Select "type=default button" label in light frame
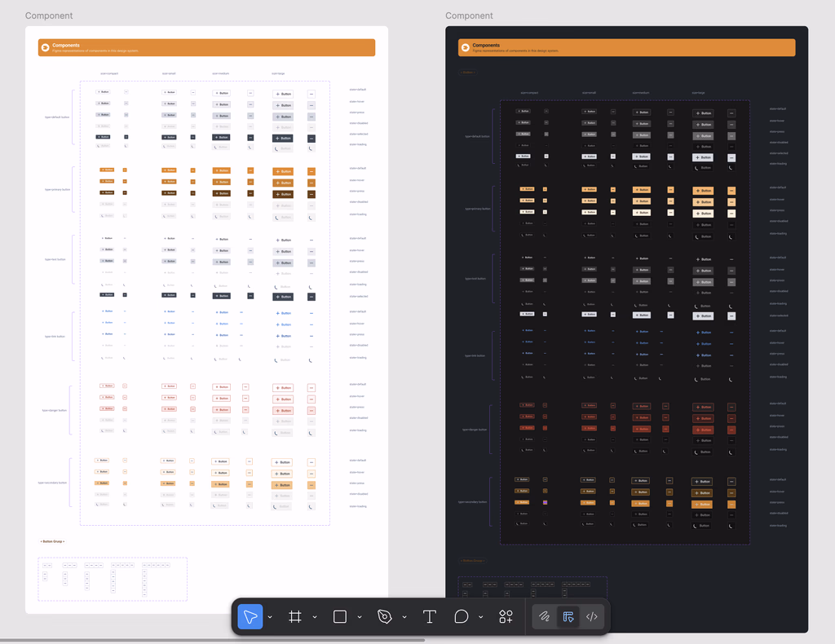The image size is (835, 644). tap(57, 117)
